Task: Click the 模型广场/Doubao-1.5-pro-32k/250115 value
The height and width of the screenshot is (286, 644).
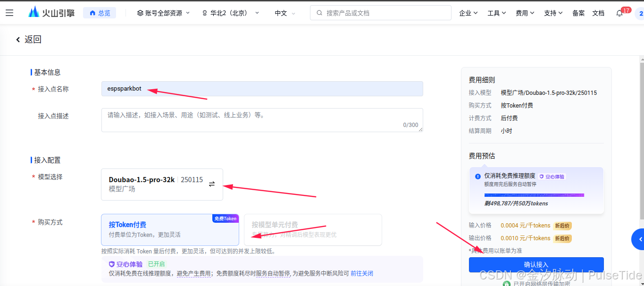Action: [x=549, y=93]
